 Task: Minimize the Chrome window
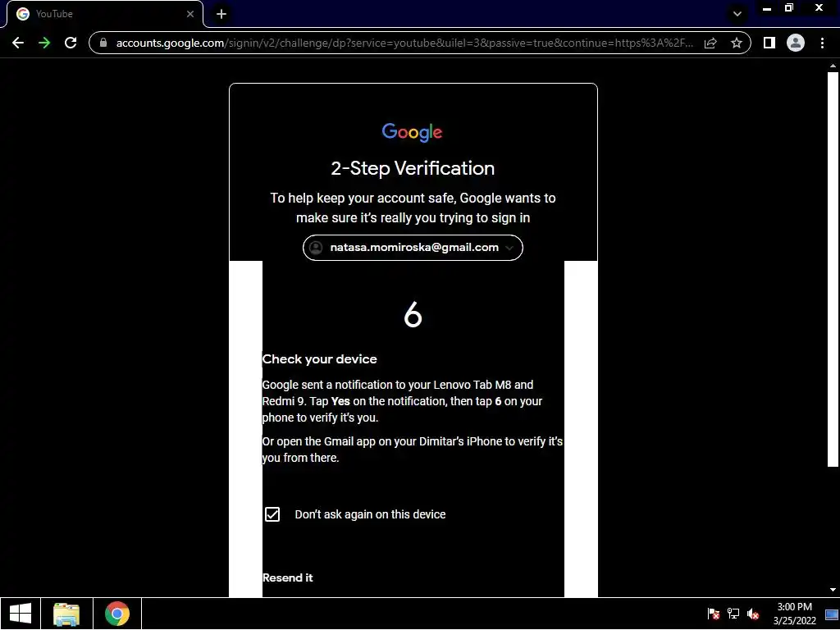[767, 8]
